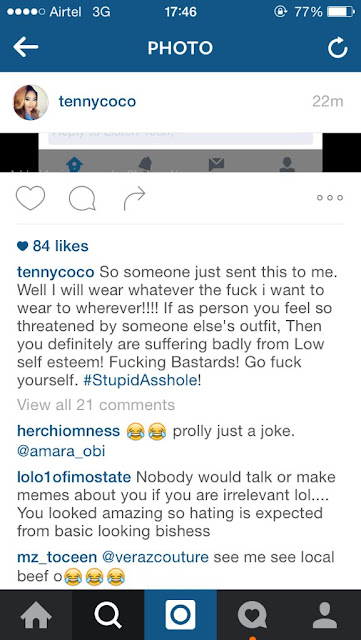Open lolo1ofimostate commenter profile

[74, 477]
